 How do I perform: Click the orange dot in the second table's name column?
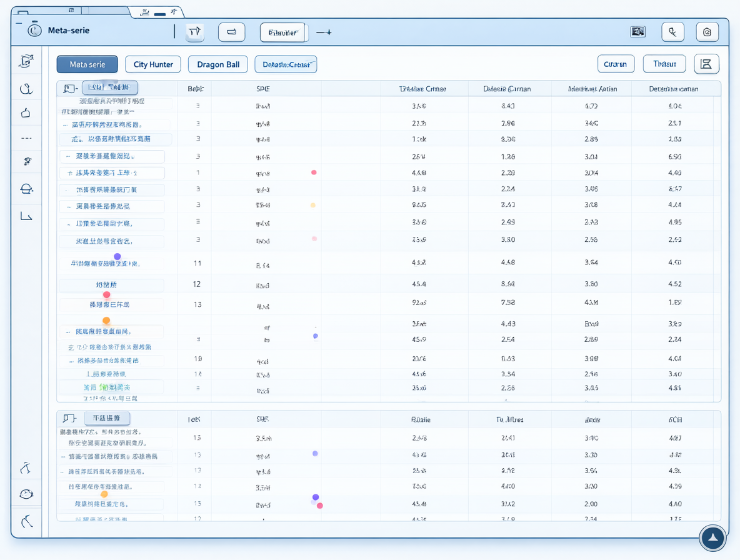click(104, 494)
